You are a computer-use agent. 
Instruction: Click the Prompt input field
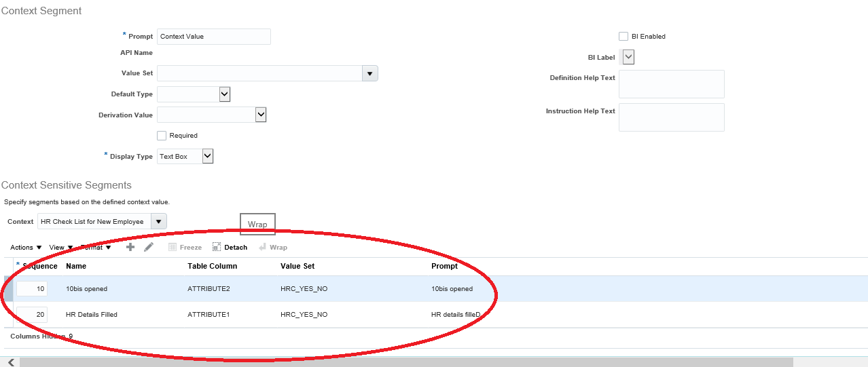(x=213, y=37)
